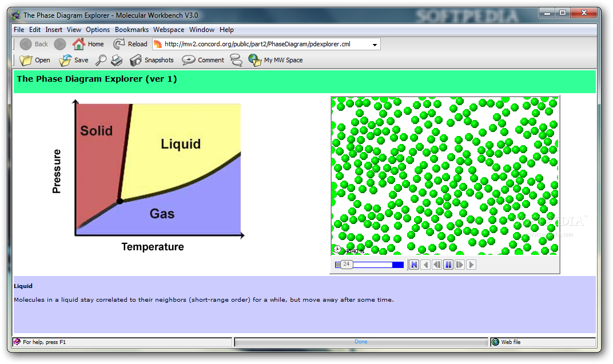
Task: Click the Back navigation arrow
Action: coord(34,44)
